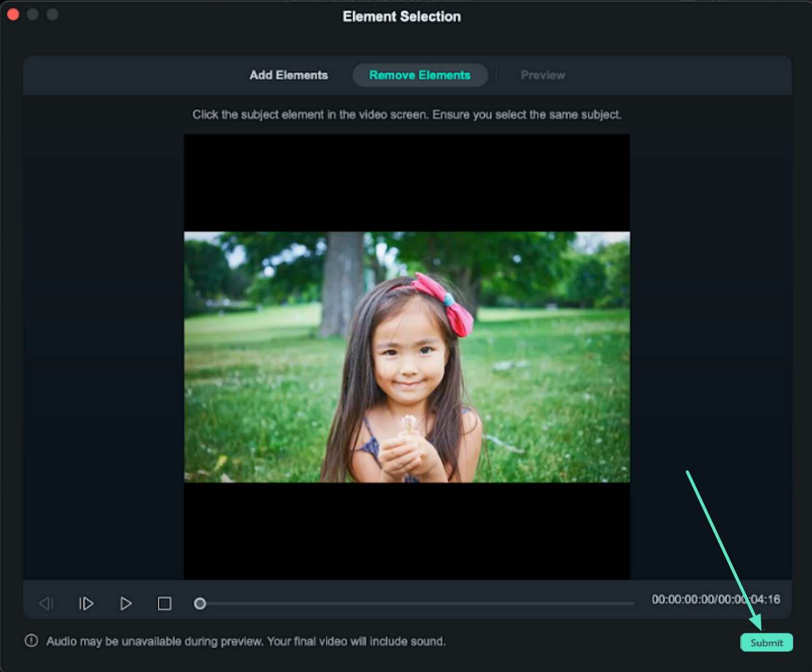The image size is (812, 672).
Task: Select the Remove Elements tab
Action: (x=420, y=75)
